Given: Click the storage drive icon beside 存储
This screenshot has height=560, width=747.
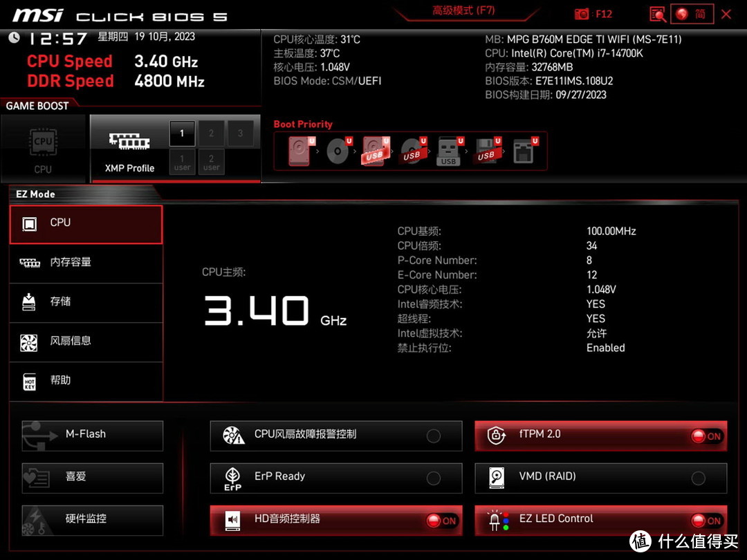Looking at the screenshot, I should (29, 302).
